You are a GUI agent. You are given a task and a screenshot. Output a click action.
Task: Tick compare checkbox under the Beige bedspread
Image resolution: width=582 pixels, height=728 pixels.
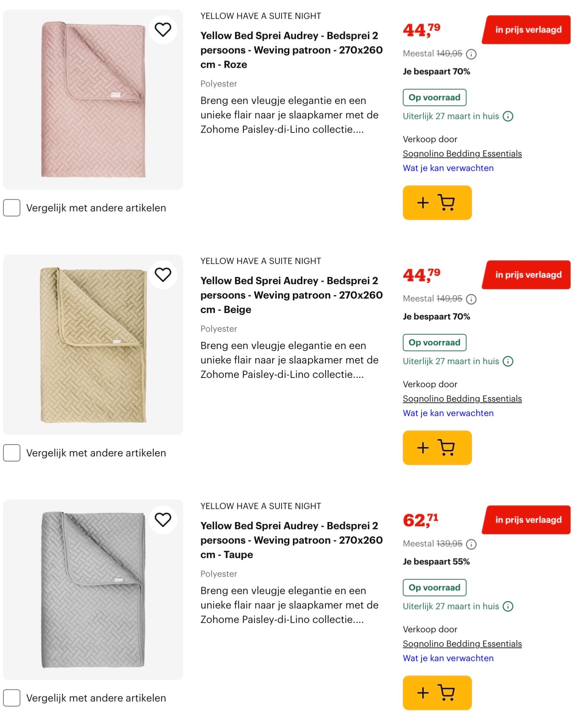[12, 453]
